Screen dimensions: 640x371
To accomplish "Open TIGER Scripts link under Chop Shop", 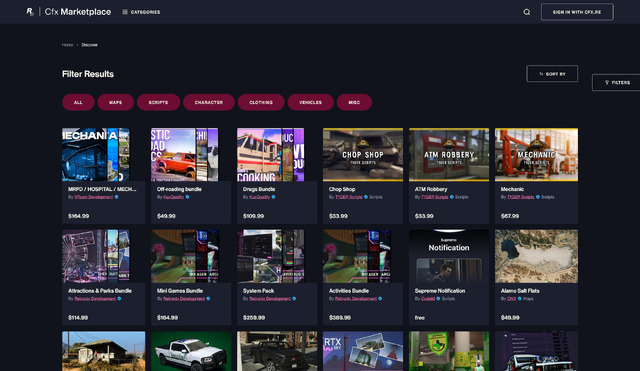I will pos(349,197).
